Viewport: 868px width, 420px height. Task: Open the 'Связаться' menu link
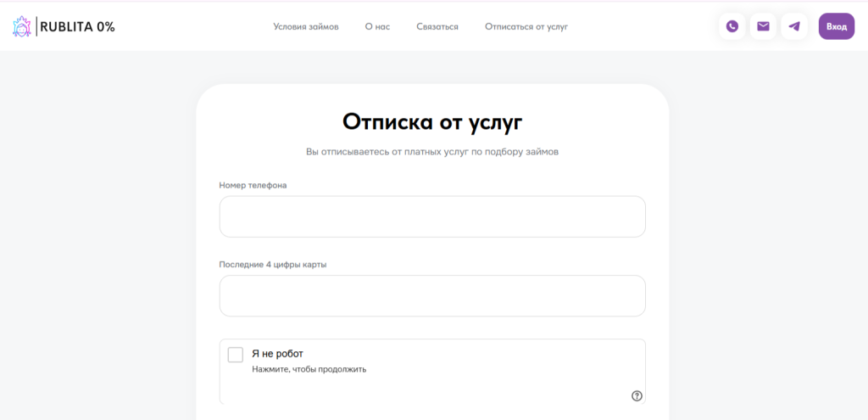[x=437, y=26]
